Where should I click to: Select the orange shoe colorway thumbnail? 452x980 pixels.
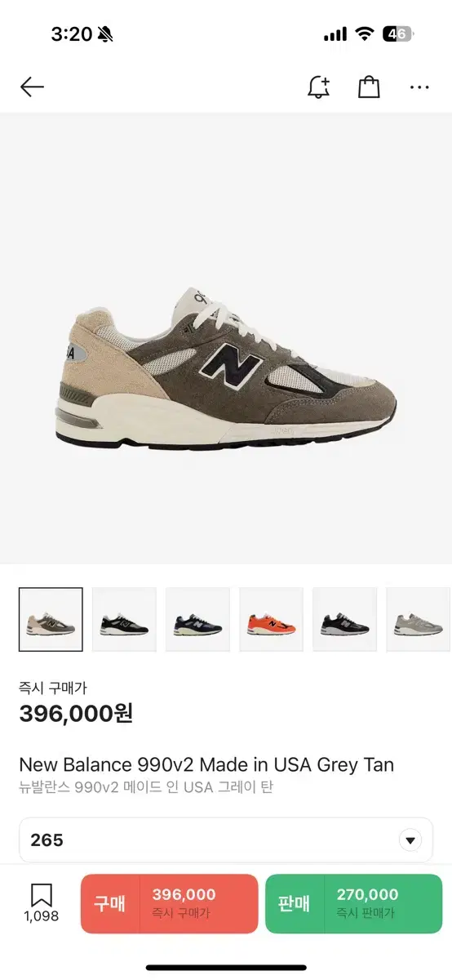point(271,619)
